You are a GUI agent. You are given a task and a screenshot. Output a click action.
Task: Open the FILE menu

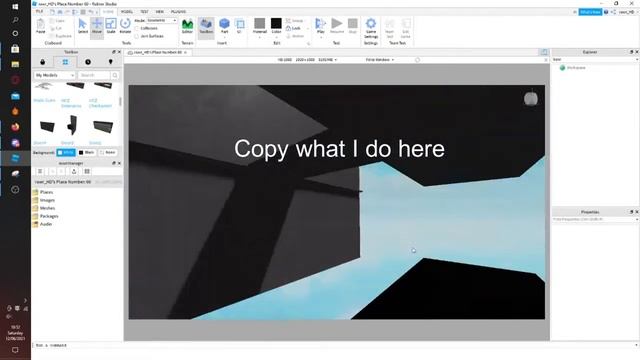(40, 12)
